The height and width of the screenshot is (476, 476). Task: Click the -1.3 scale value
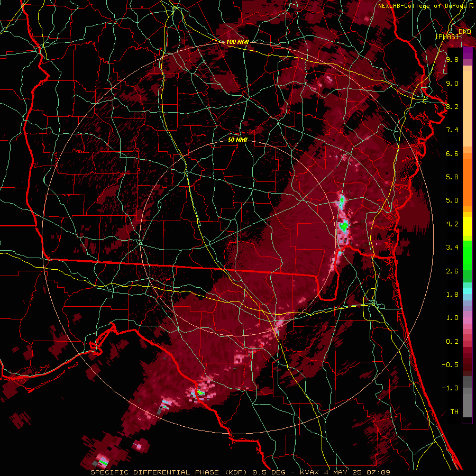(x=450, y=388)
